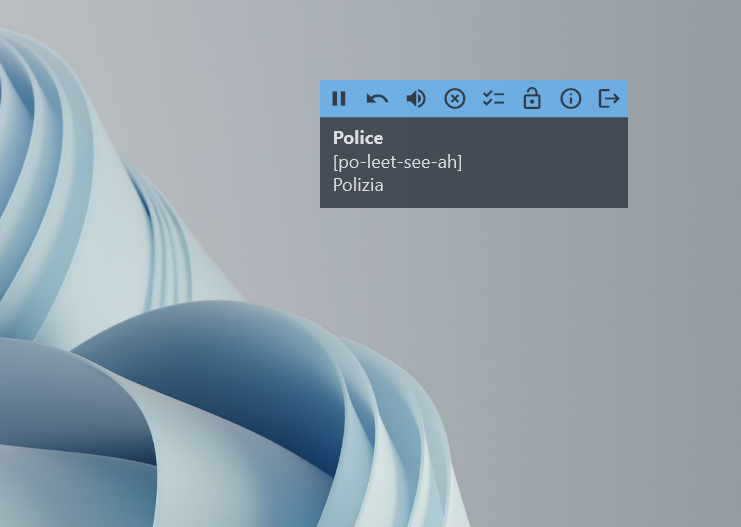
Task: Go back to the previous word
Action: pyautogui.click(x=377, y=99)
